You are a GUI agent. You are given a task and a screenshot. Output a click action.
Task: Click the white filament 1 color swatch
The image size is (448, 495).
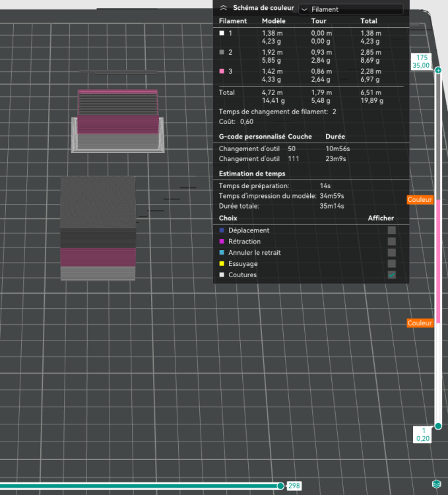point(222,33)
